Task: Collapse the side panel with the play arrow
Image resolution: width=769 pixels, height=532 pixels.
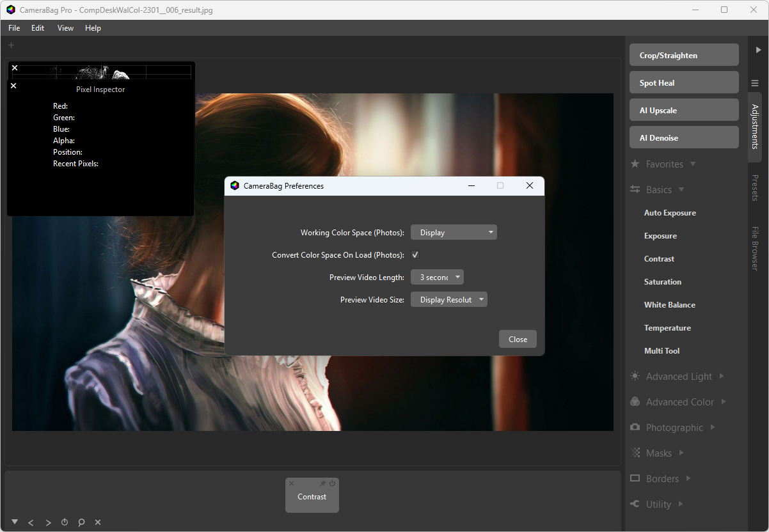Action: [758, 49]
